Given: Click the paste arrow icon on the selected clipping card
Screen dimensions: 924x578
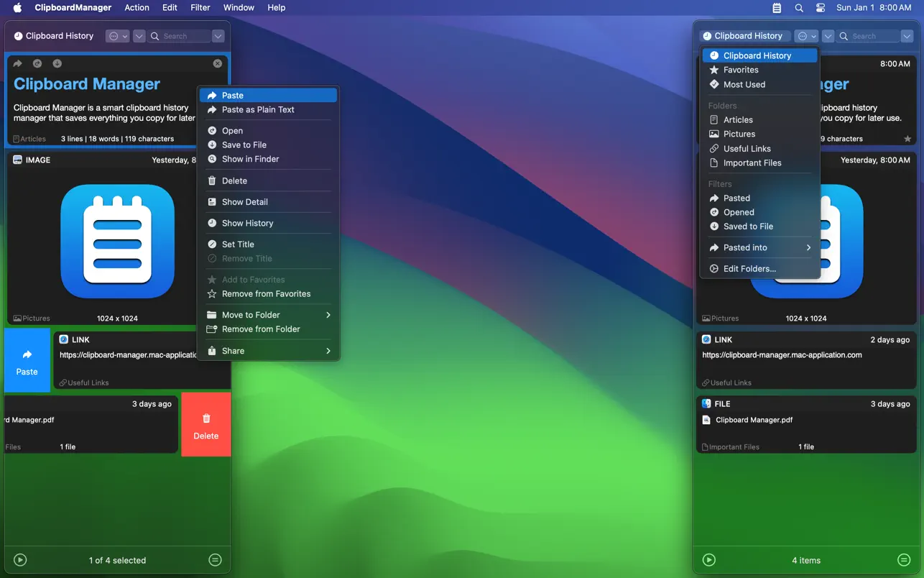Looking at the screenshot, I should pos(18,63).
